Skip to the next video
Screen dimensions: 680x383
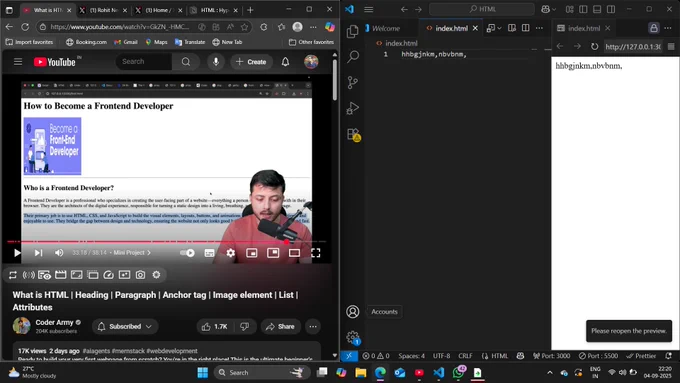click(x=38, y=253)
